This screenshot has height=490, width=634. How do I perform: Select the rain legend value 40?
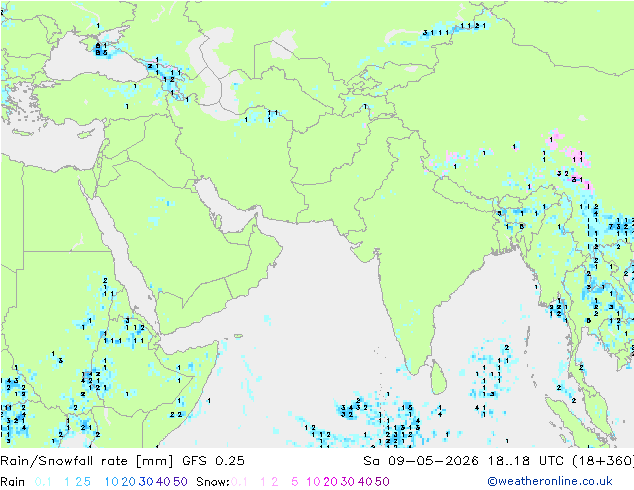click(x=163, y=482)
